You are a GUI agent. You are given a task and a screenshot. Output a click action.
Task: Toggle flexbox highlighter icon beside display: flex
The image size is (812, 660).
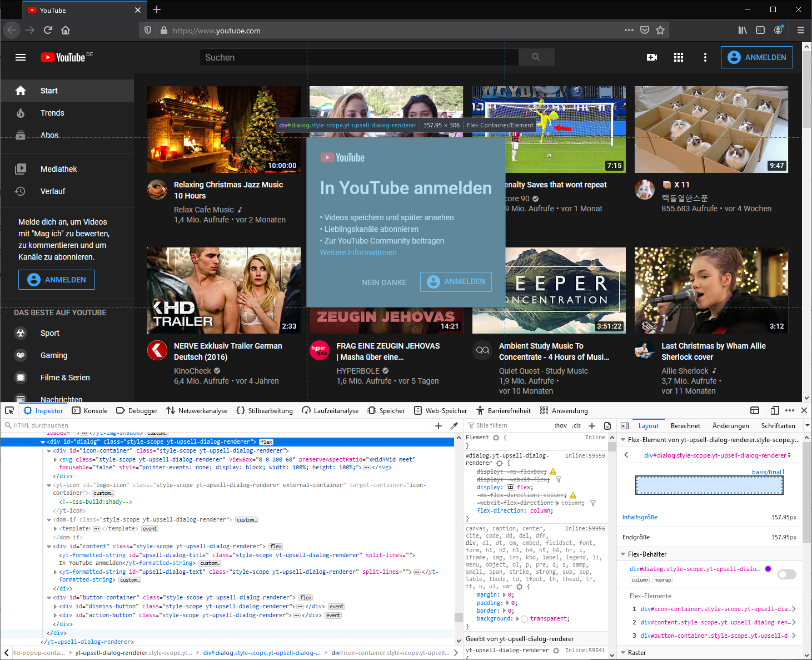click(510, 487)
